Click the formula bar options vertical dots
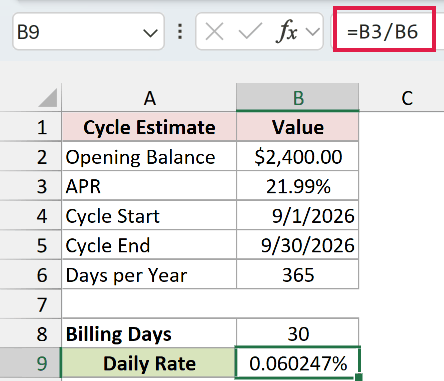 coord(180,32)
